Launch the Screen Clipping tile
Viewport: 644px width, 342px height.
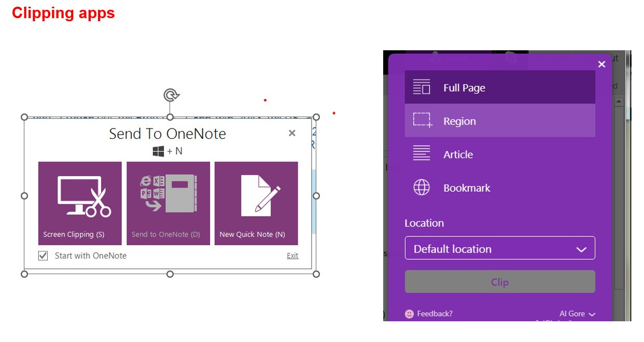(80, 203)
